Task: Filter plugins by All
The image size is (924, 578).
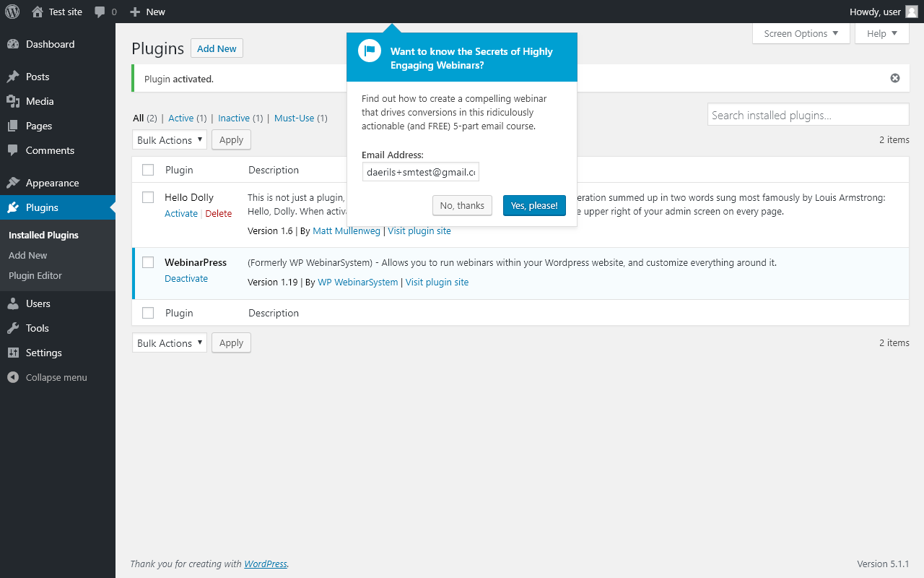Action: [x=139, y=118]
